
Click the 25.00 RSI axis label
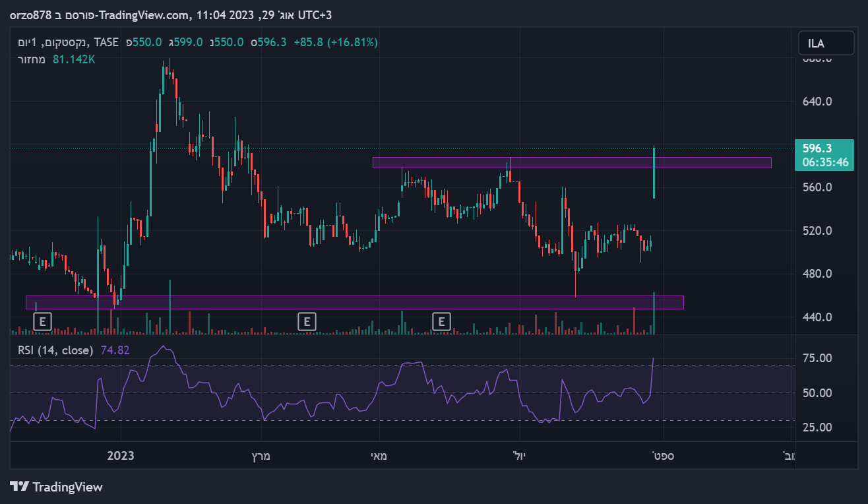[x=818, y=427]
